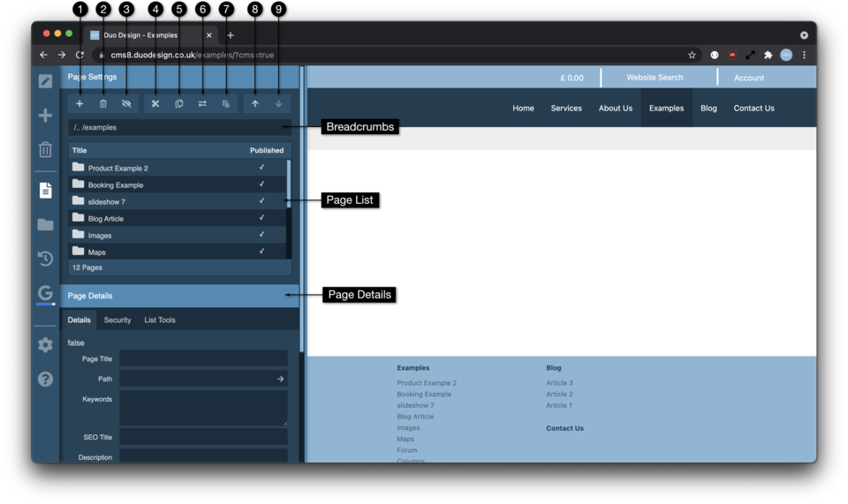Toggle published check for Booking Example
This screenshot has width=848, height=504.
(x=261, y=184)
